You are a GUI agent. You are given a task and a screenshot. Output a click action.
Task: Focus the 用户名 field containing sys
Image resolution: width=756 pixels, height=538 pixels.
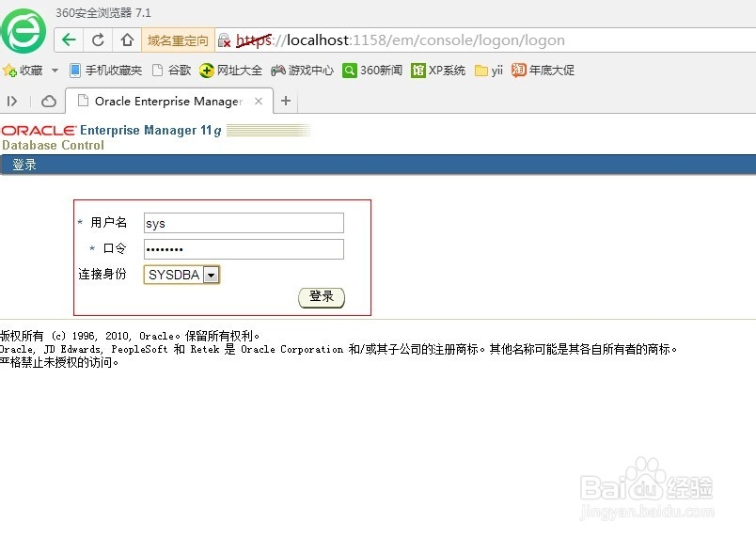click(244, 223)
